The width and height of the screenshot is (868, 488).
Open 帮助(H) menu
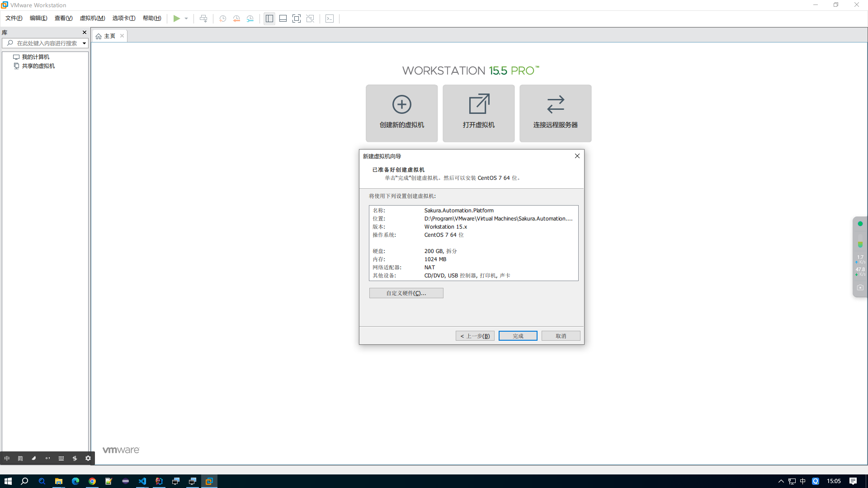(152, 18)
